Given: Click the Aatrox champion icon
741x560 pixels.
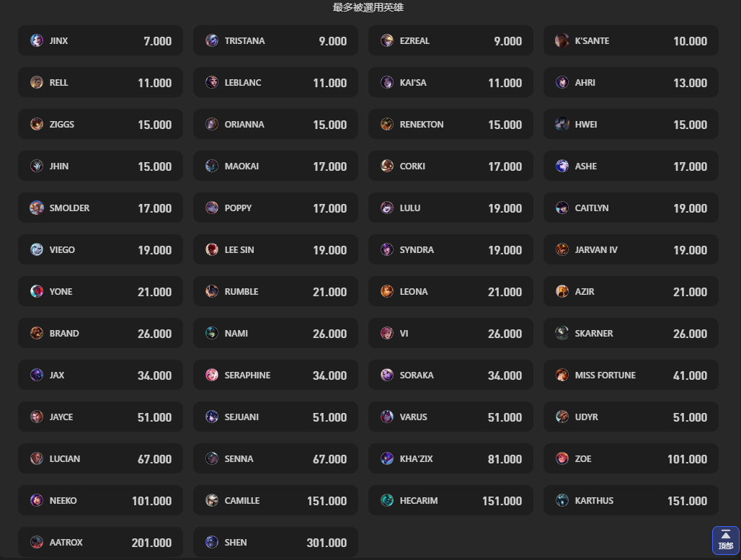Looking at the screenshot, I should 37,543.
